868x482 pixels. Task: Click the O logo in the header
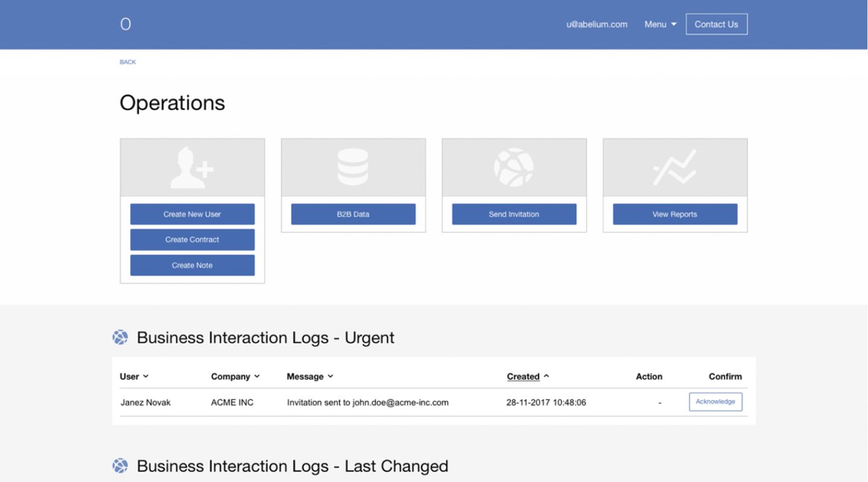[126, 24]
